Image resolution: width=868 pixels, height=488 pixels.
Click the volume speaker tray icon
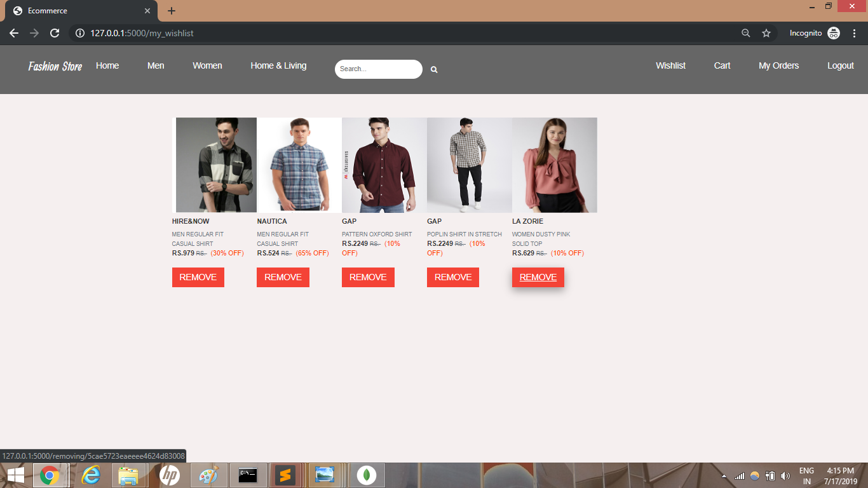[x=785, y=475]
